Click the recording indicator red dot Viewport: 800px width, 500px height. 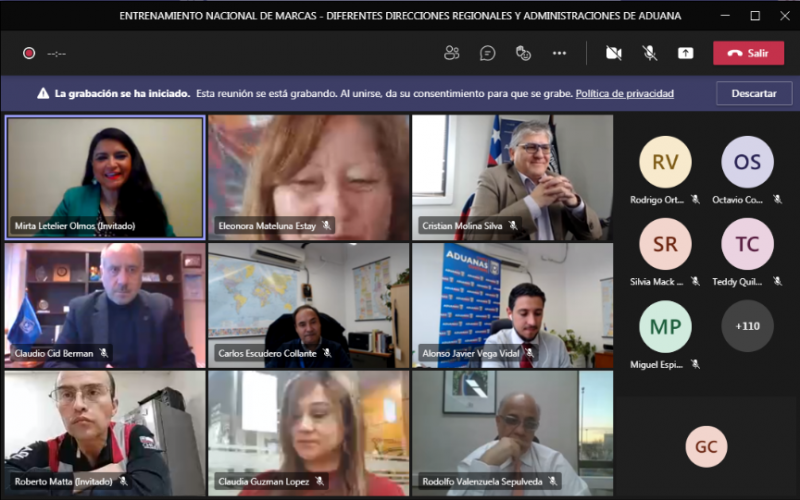pos(29,53)
